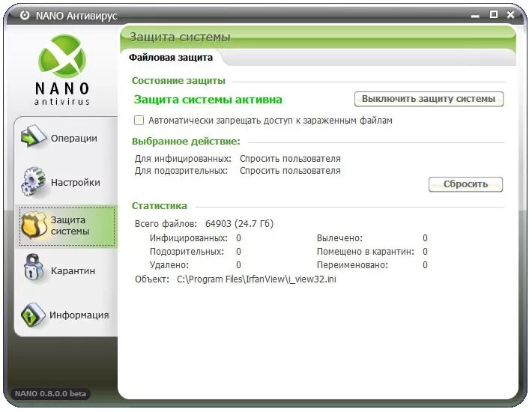Click the Вылечено statistic label
The height and width of the screenshot is (412, 532).
(x=339, y=238)
